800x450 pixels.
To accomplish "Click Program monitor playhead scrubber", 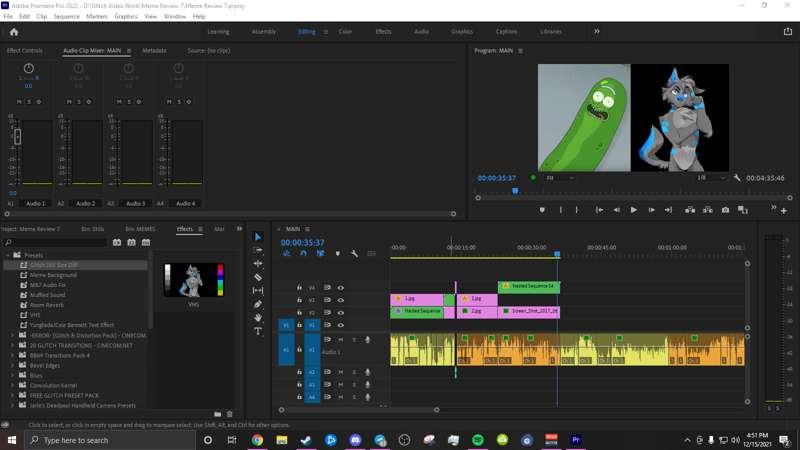I will (x=515, y=191).
